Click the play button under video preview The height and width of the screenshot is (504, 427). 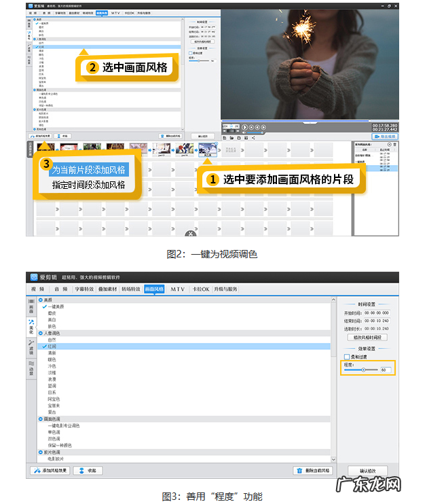244,127
